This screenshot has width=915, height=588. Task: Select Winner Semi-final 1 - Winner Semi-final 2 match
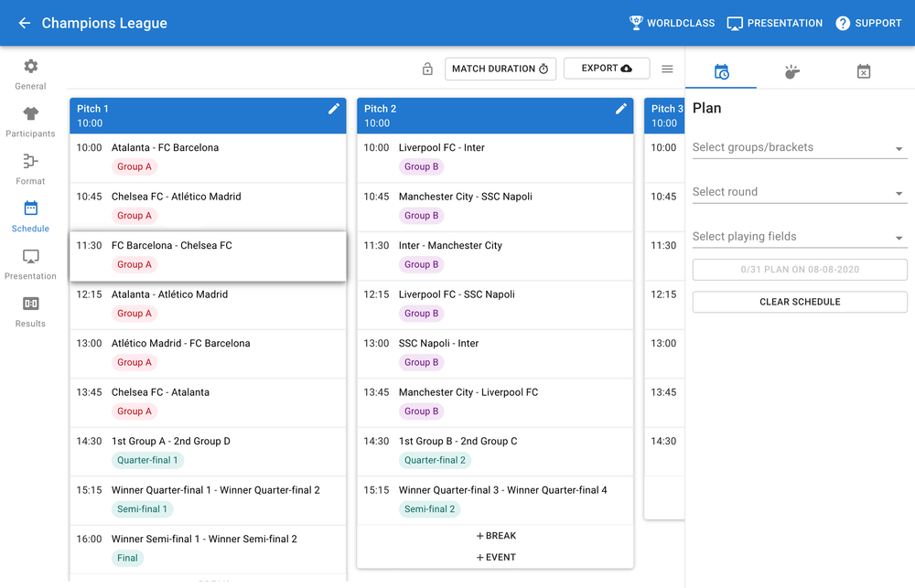[x=208, y=551]
